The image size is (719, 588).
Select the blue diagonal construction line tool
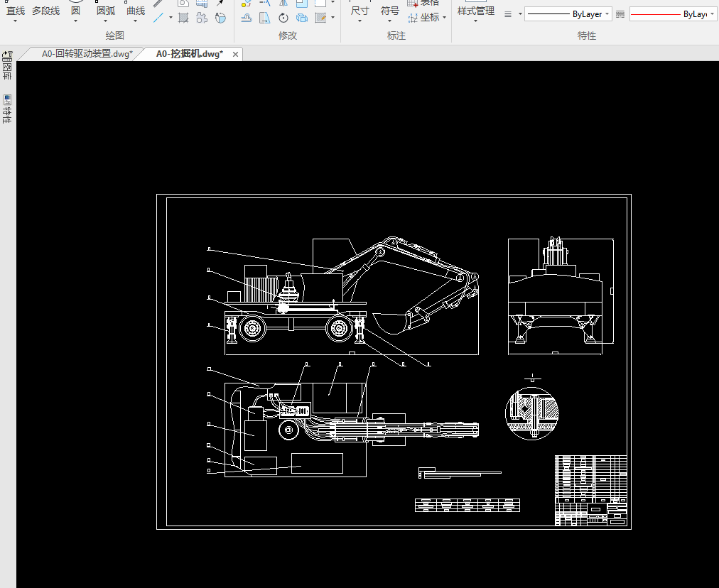click(x=158, y=18)
